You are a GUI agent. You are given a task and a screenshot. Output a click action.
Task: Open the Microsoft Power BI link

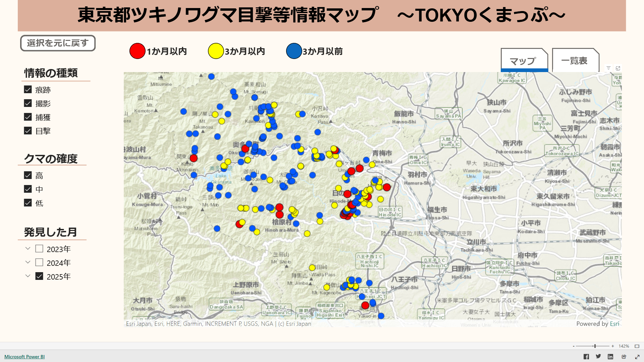(24, 357)
